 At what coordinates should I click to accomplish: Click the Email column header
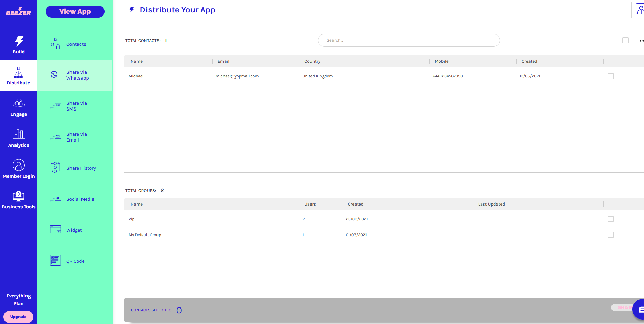(223, 61)
